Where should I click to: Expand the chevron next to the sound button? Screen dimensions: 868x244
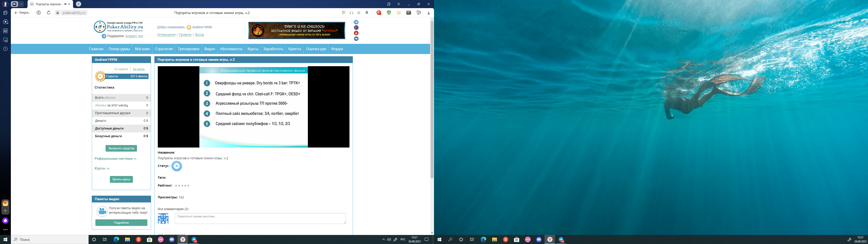tap(21, 4)
